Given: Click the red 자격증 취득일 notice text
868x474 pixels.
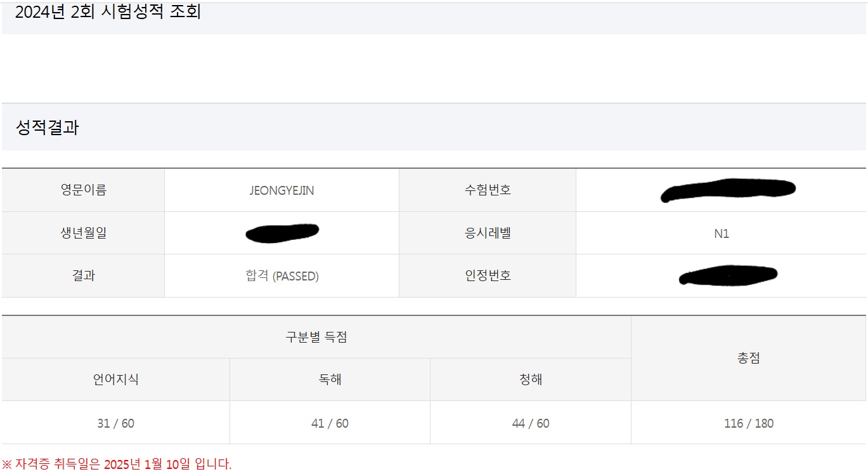Looking at the screenshot, I should [x=117, y=464].
